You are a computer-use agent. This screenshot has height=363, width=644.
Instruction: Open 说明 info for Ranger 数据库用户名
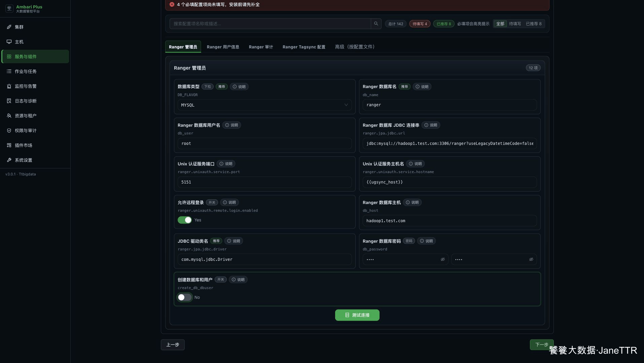pyautogui.click(x=231, y=125)
